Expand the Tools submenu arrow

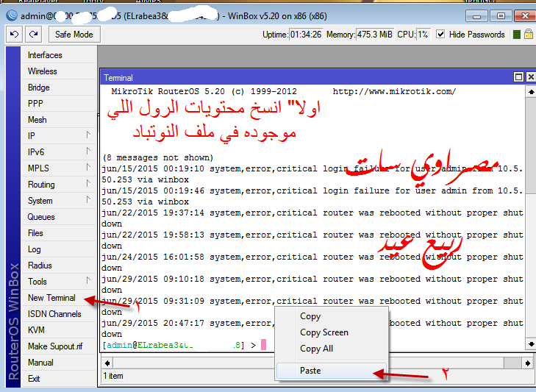(x=88, y=281)
